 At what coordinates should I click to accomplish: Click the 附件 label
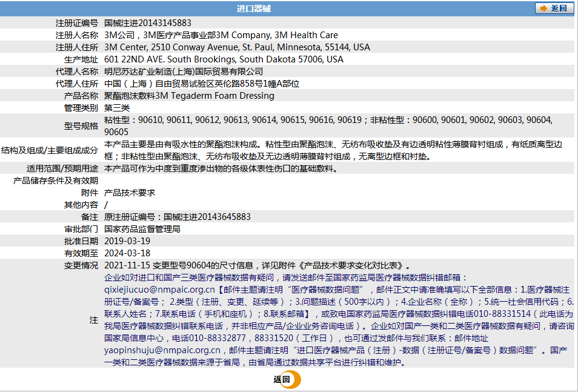click(x=90, y=193)
